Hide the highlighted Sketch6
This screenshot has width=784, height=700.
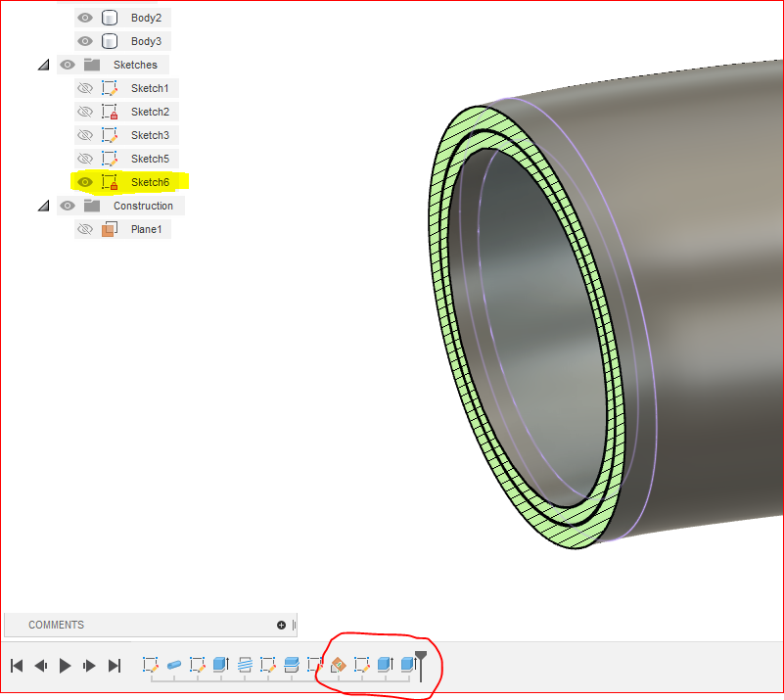coord(84,181)
